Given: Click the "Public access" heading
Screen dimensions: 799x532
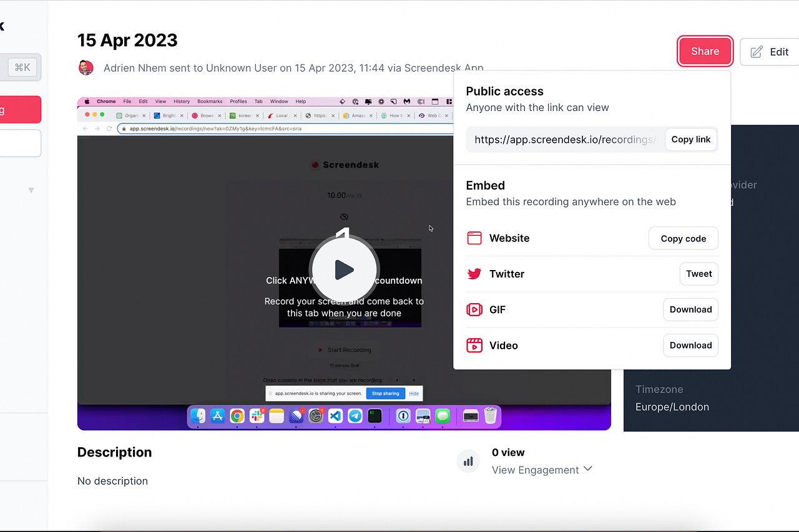Looking at the screenshot, I should (x=504, y=91).
